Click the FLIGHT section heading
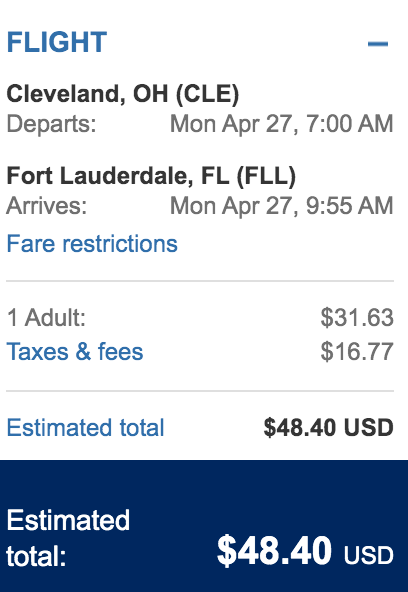This screenshot has height=592, width=408. 57,42
